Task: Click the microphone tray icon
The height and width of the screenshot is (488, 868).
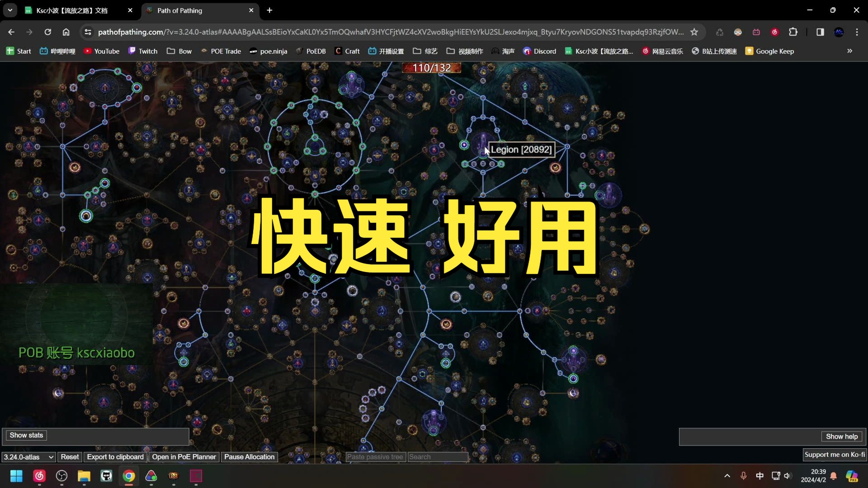Action: (x=743, y=476)
